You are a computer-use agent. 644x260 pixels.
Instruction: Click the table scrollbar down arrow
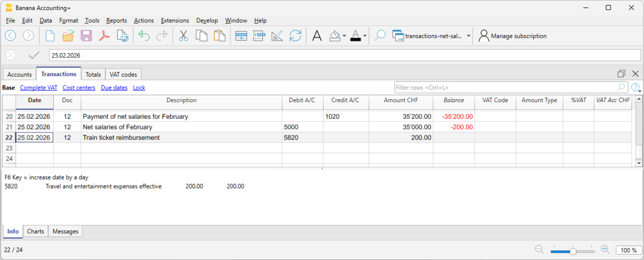pyautogui.click(x=639, y=163)
